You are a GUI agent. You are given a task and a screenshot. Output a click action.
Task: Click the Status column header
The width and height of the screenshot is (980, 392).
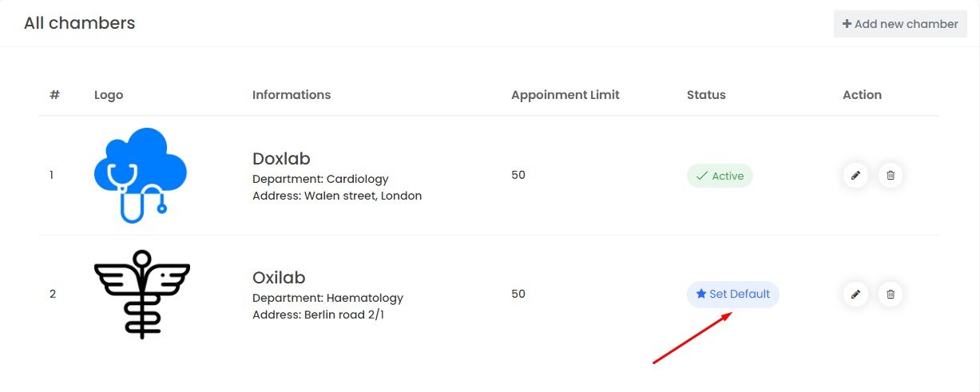click(706, 95)
